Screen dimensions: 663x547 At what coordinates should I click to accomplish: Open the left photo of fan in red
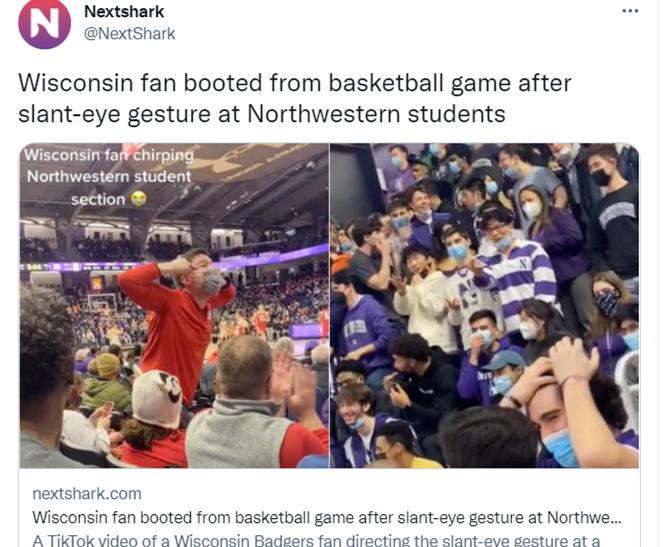pos(174,305)
